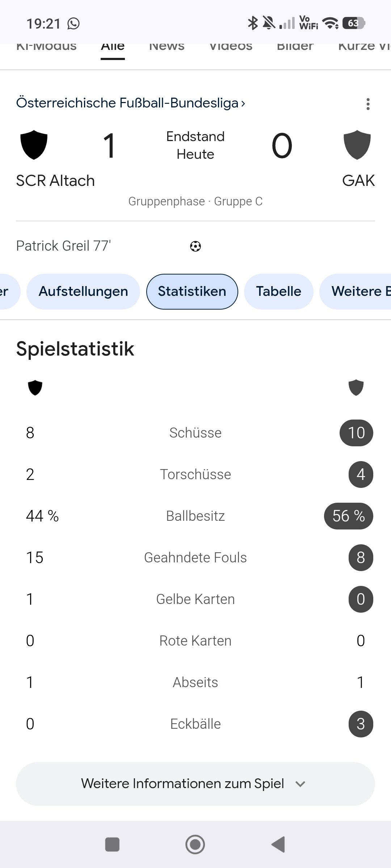391x868 pixels.
Task: Tap the SCR Altach team crest
Action: tap(34, 145)
